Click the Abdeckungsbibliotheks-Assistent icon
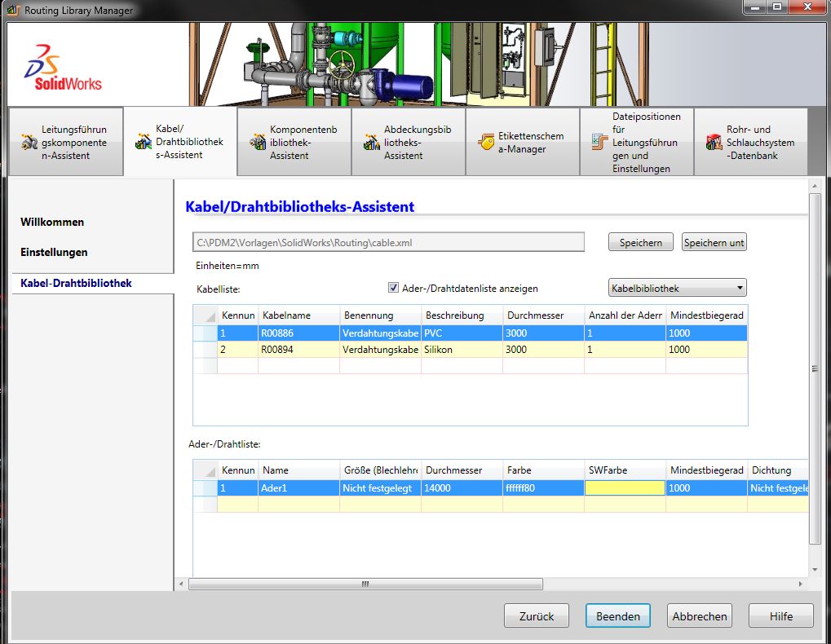Image resolution: width=831 pixels, height=644 pixels. pos(372,143)
